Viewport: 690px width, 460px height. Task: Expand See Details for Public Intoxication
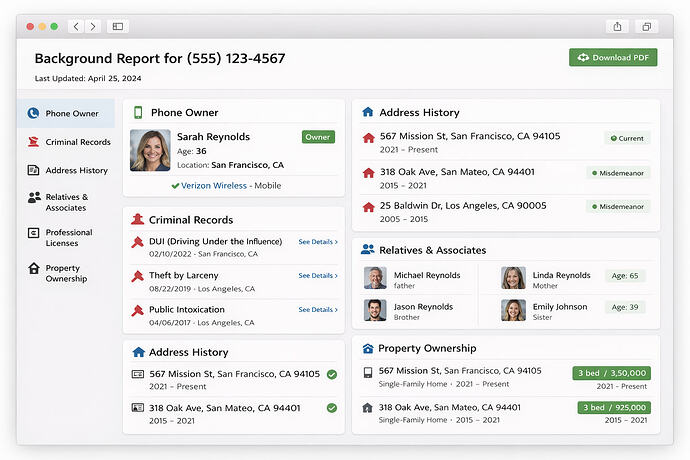[318, 310]
